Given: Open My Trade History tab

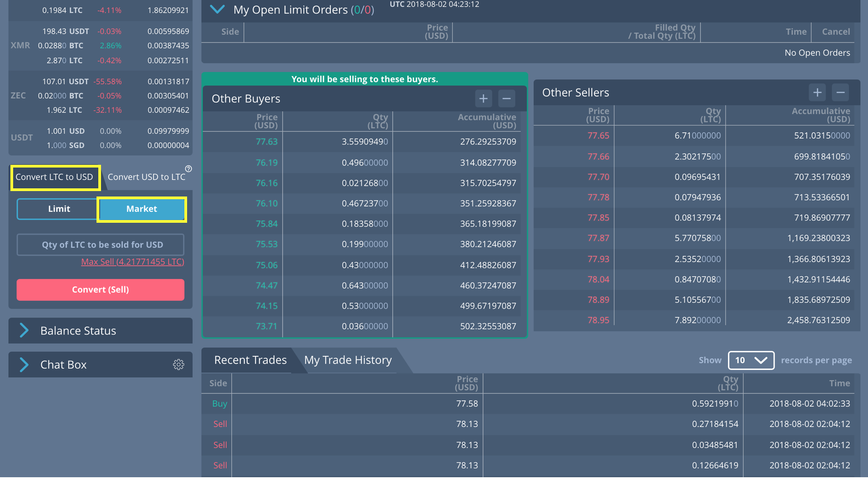Looking at the screenshot, I should [347, 360].
